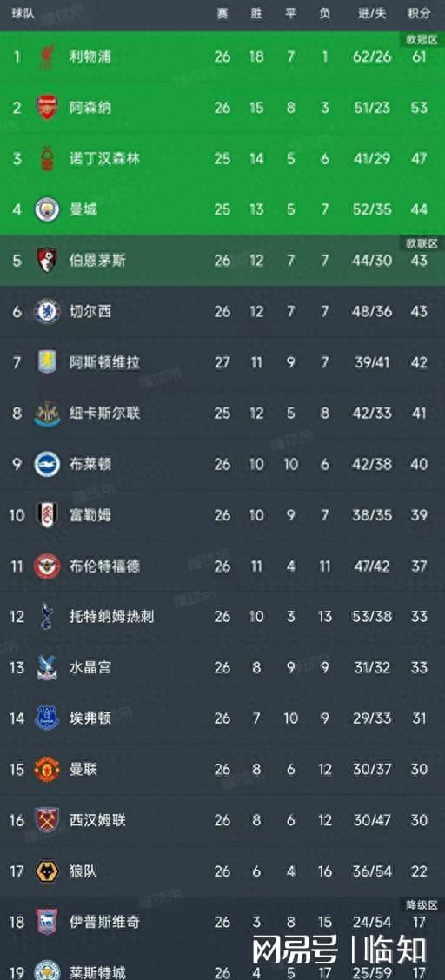The height and width of the screenshot is (980, 445).
Task: Select the Manchester City crest
Action: click(x=47, y=209)
